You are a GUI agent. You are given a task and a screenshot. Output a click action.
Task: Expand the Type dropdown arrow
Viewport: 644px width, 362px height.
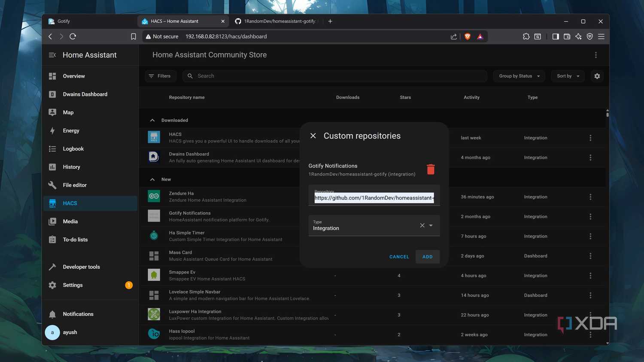click(x=431, y=225)
